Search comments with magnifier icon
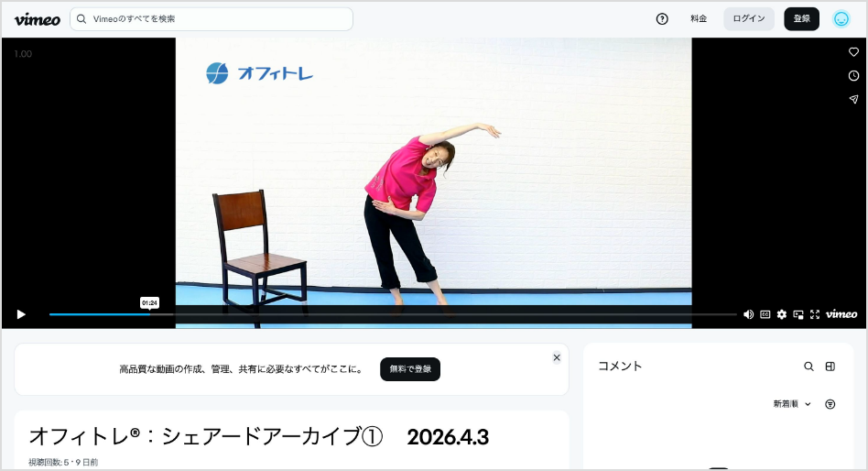 (x=808, y=367)
